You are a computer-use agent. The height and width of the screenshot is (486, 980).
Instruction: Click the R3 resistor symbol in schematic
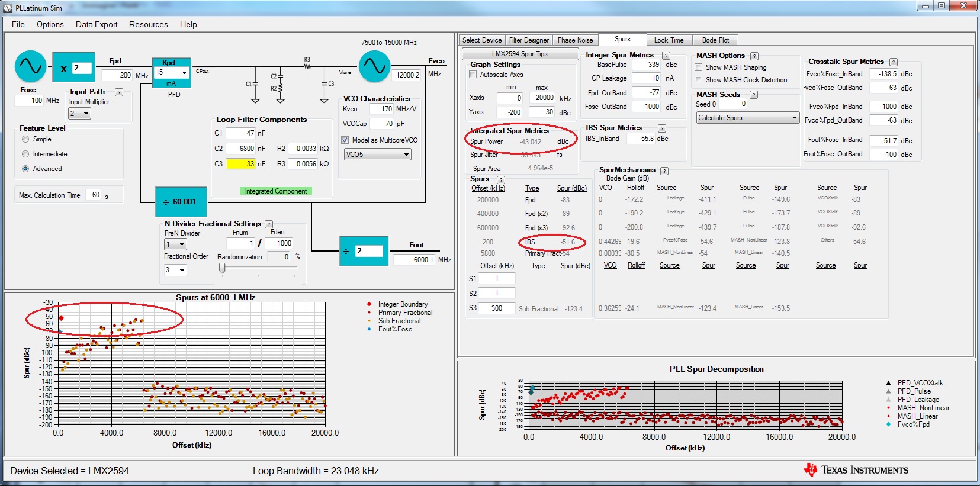(307, 66)
